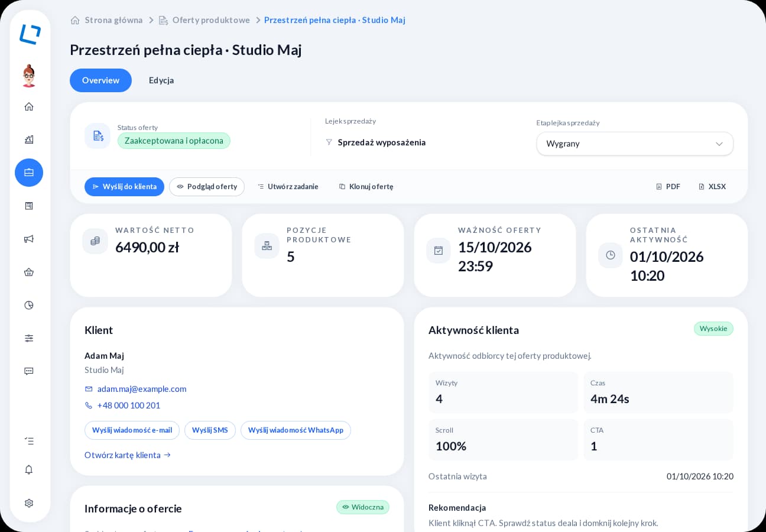Image resolution: width=766 pixels, height=532 pixels.
Task: Open settings via the gear icon
Action: 29,503
